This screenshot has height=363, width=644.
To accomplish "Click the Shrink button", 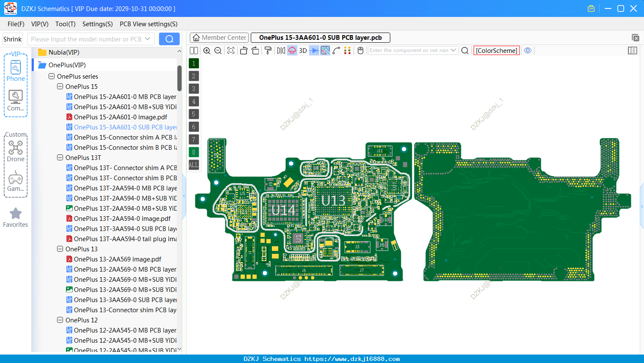I will pos(12,39).
